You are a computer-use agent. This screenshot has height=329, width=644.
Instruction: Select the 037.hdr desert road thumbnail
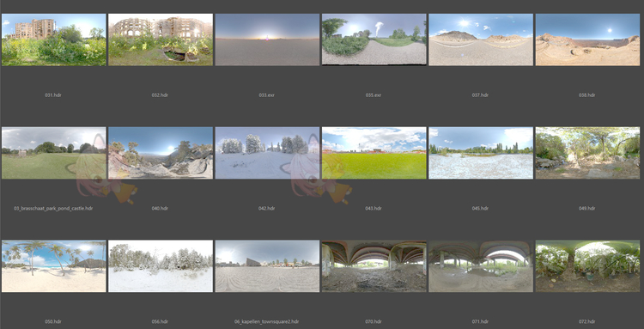coord(481,40)
